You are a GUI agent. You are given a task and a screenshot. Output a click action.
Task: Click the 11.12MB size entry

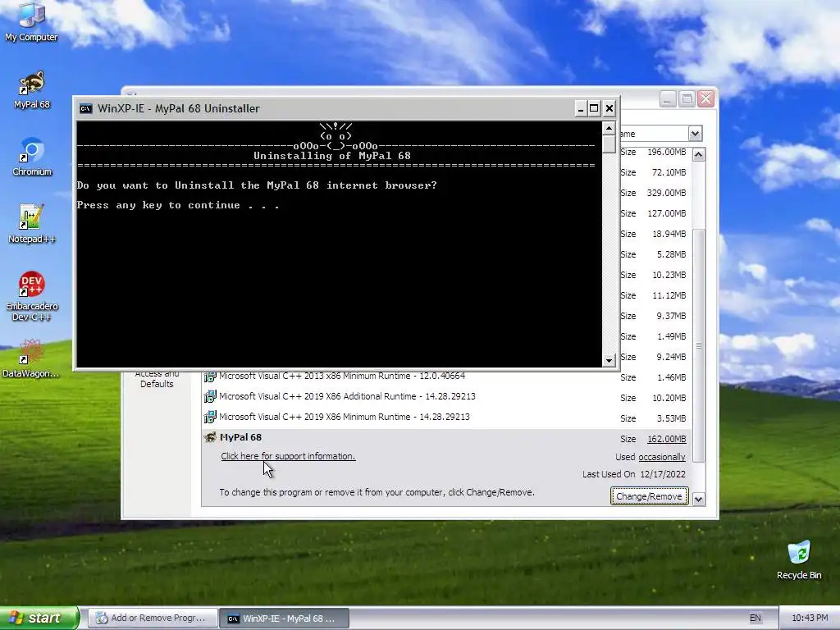[669, 295]
